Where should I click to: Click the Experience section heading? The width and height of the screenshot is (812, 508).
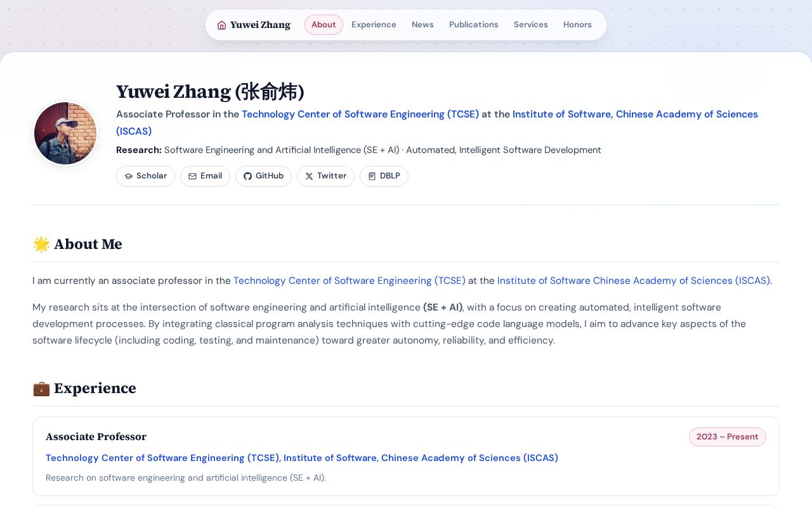[84, 389]
